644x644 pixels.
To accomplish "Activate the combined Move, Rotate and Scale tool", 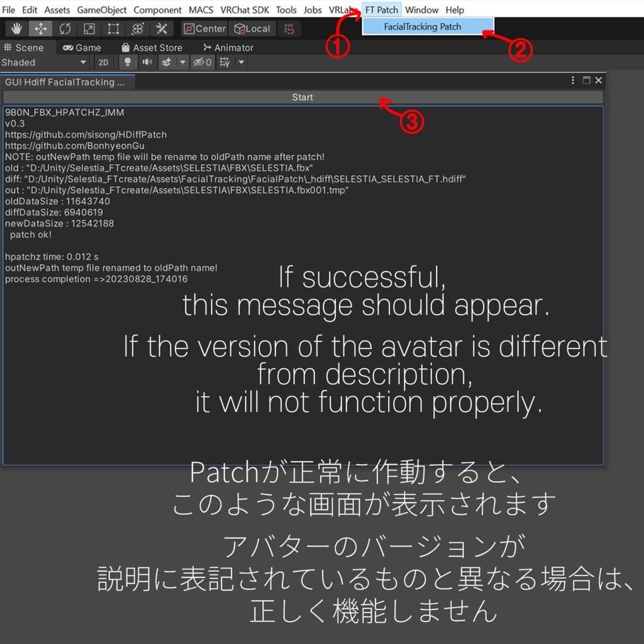I will tap(138, 28).
